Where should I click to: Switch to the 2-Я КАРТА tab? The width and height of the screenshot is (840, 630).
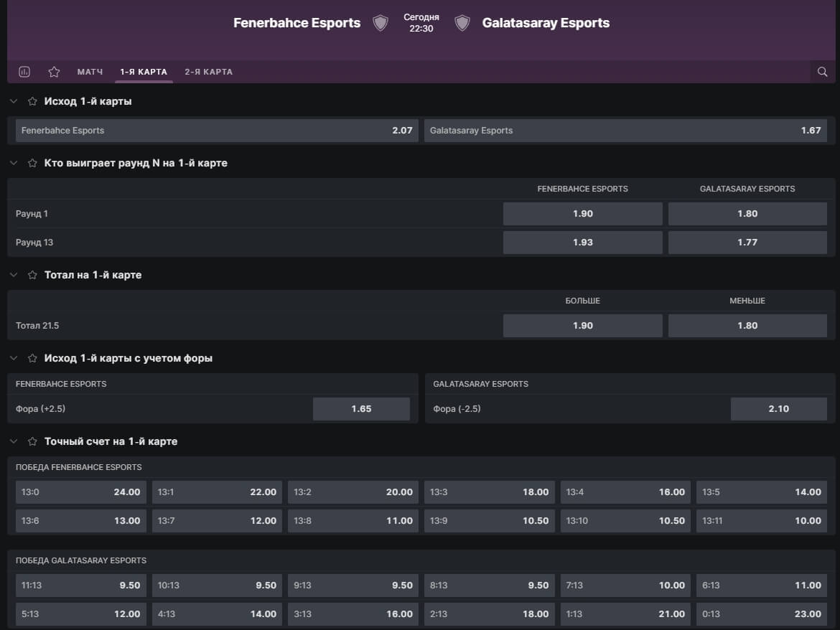point(208,72)
